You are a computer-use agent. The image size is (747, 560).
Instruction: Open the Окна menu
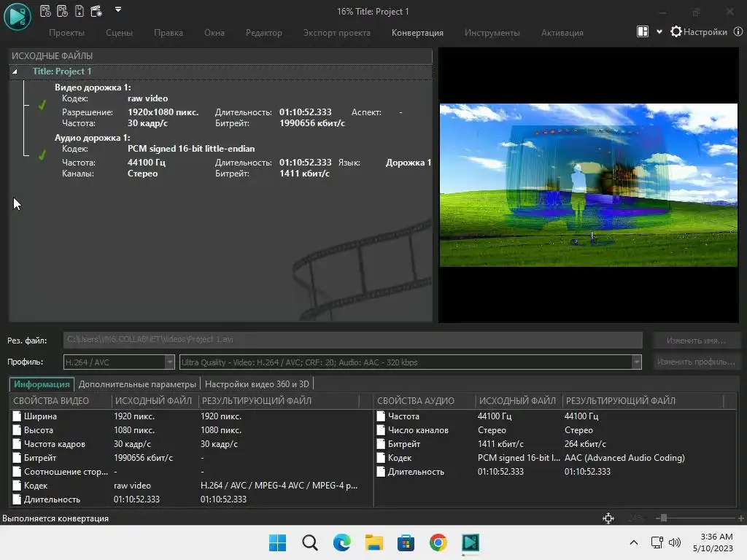214,32
